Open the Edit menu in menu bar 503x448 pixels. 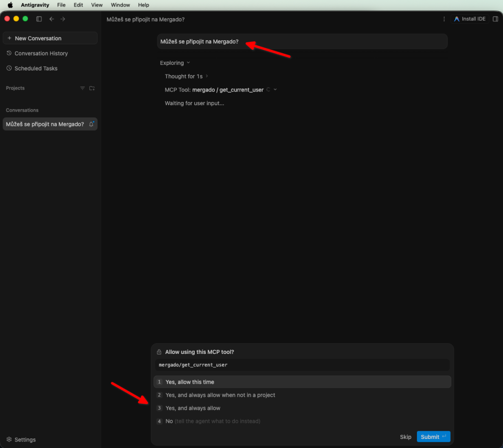(x=78, y=5)
